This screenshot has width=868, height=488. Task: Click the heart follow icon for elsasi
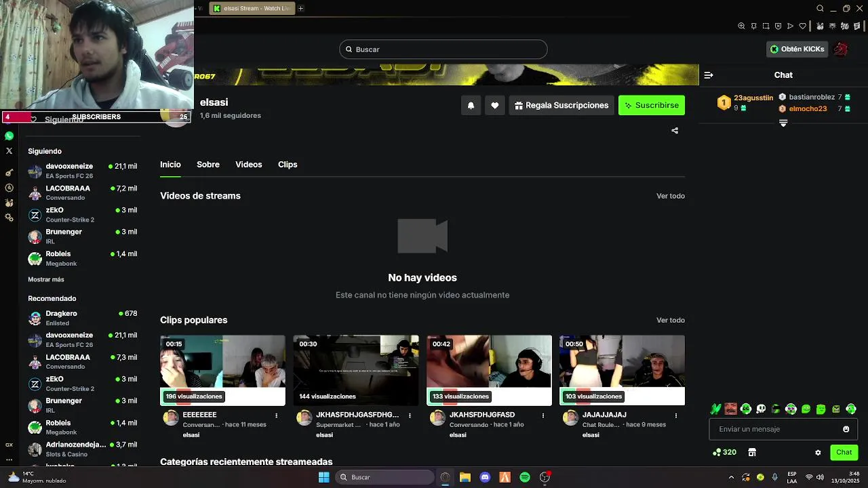click(x=495, y=106)
